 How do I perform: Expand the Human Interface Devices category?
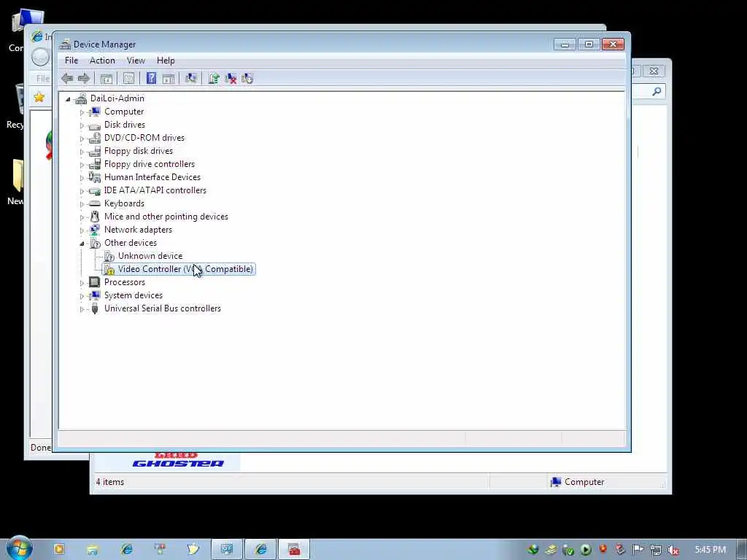click(82, 178)
